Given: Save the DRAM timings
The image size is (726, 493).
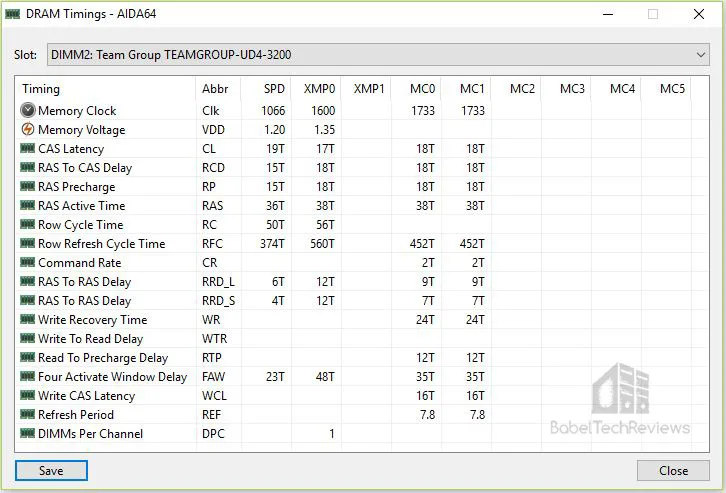Looking at the screenshot, I should pyautogui.click(x=51, y=470).
